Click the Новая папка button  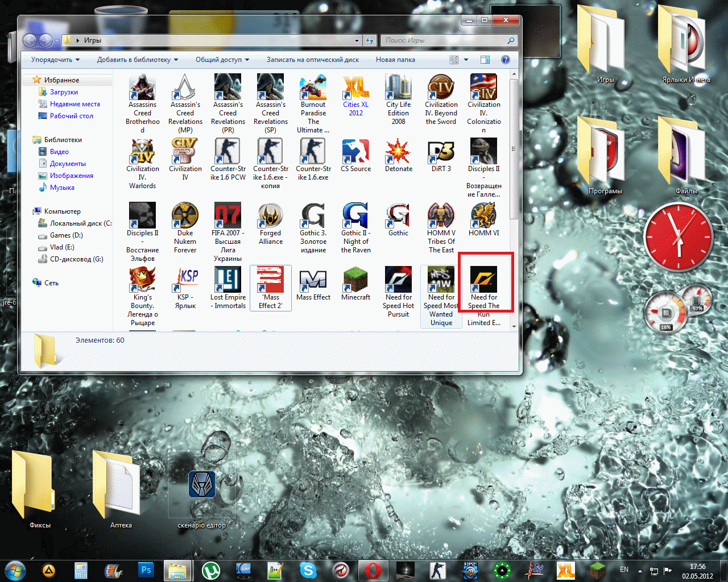(x=395, y=60)
